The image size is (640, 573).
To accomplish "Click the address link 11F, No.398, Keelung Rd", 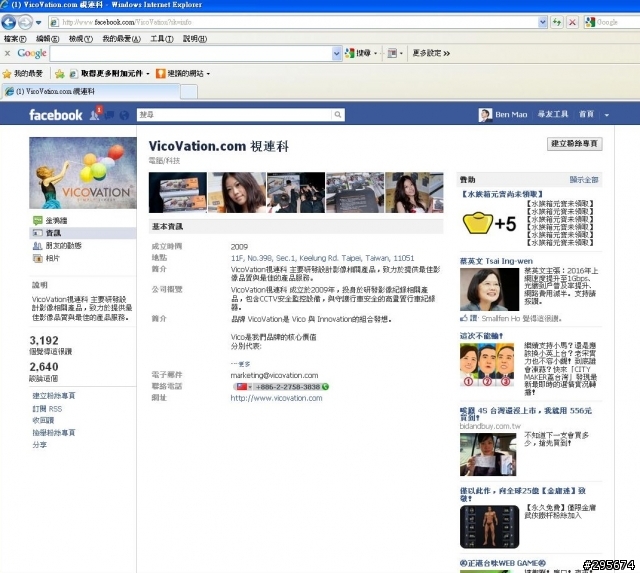I will [x=322, y=258].
